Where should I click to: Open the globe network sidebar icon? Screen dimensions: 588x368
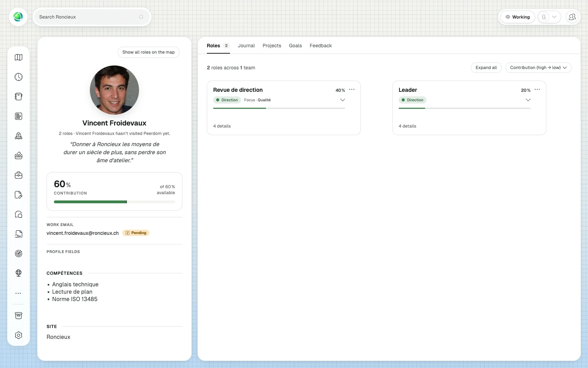pyautogui.click(x=19, y=273)
